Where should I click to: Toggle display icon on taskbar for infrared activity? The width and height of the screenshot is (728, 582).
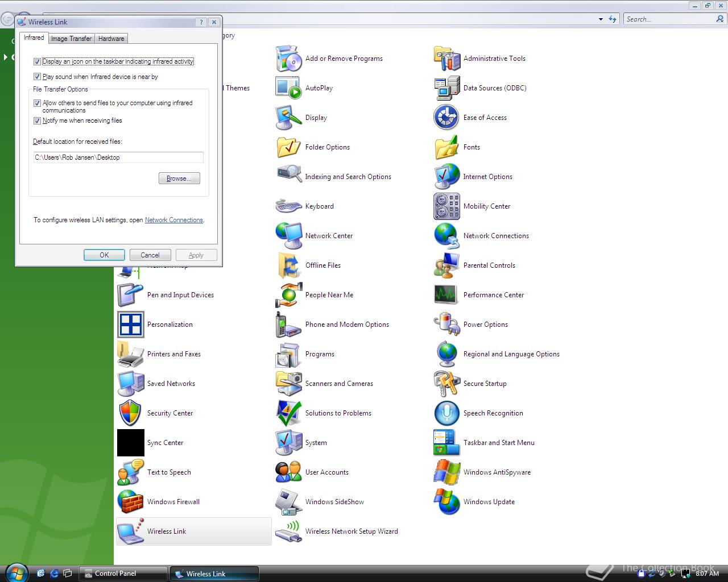point(37,61)
